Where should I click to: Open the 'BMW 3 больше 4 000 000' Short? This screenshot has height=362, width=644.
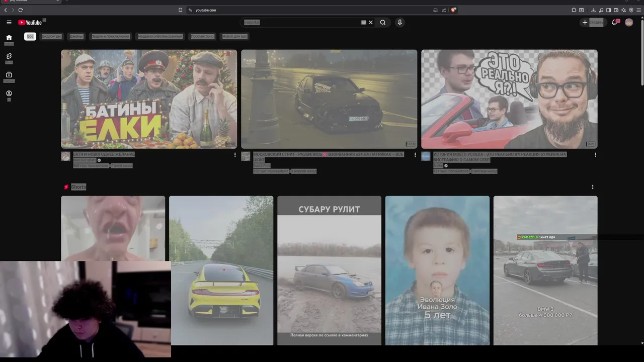click(x=545, y=270)
